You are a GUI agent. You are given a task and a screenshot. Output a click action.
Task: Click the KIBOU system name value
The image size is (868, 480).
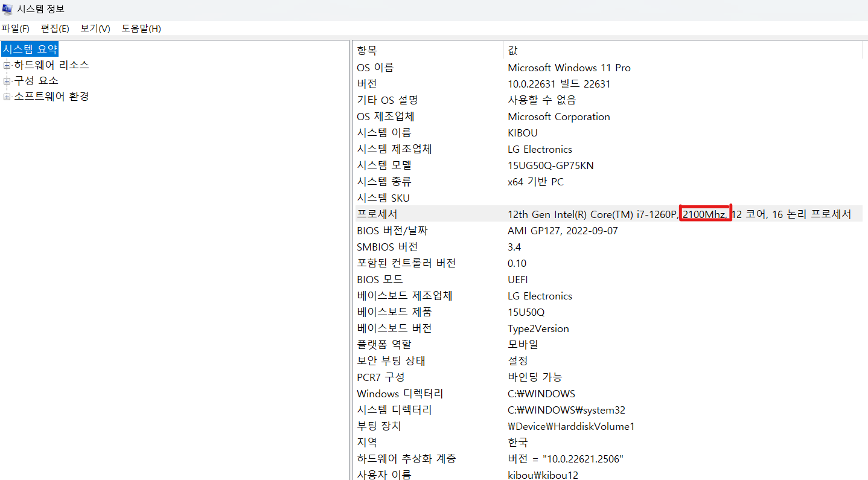click(x=523, y=133)
